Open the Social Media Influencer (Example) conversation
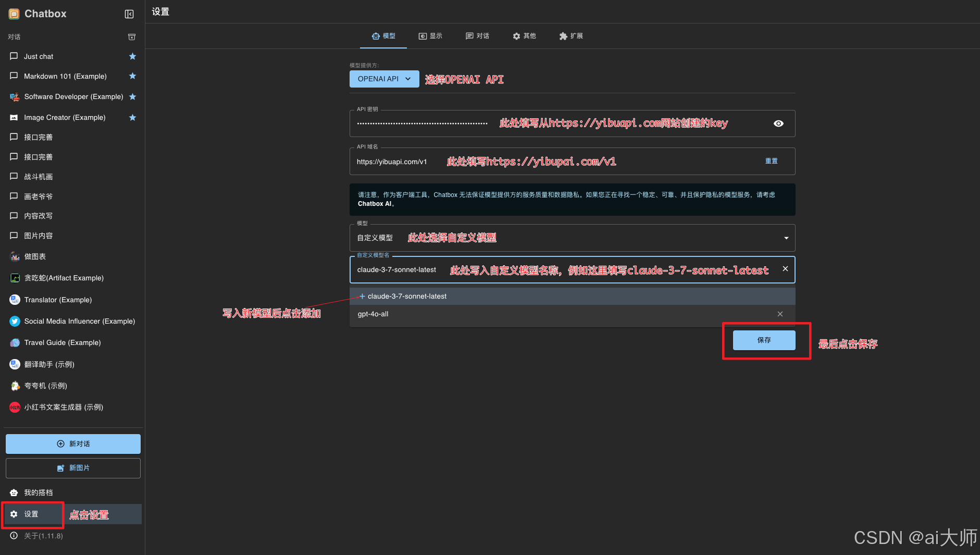 tap(73, 321)
